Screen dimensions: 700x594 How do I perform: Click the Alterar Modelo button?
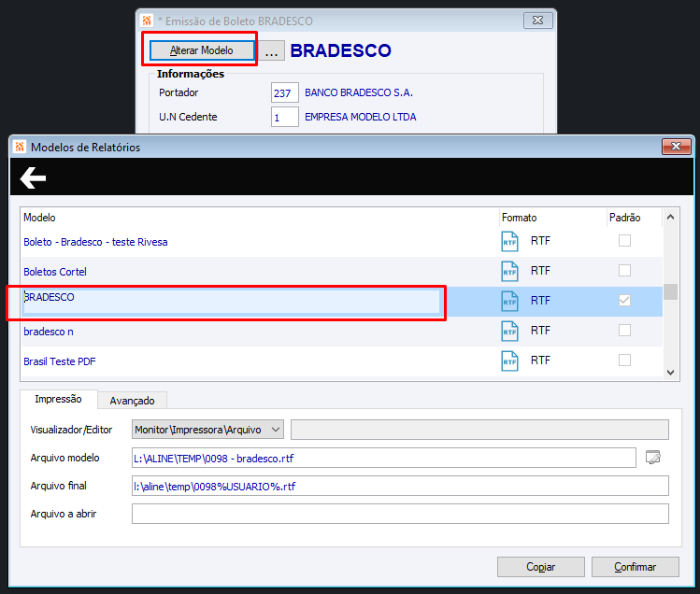tap(202, 50)
